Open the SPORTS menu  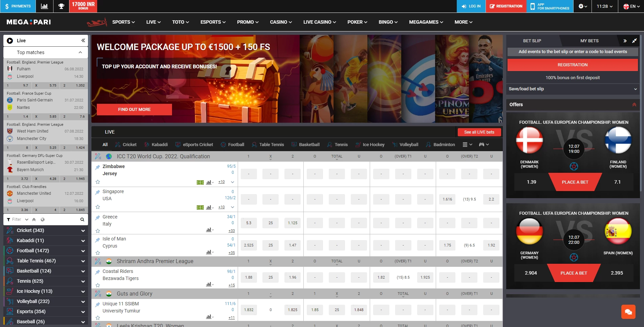(x=124, y=22)
